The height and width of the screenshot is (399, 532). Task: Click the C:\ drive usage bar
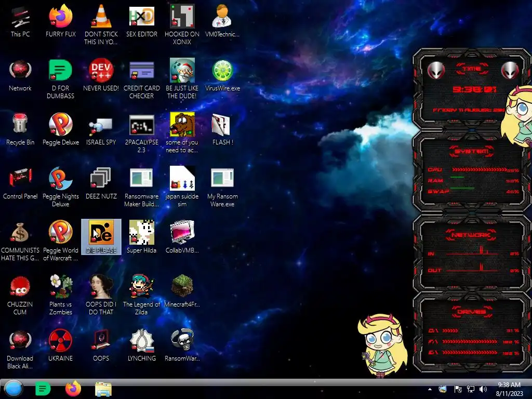point(450,330)
